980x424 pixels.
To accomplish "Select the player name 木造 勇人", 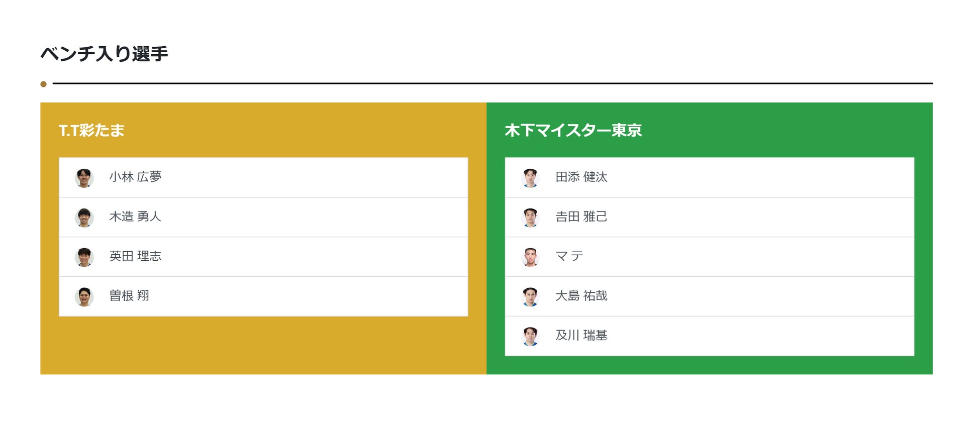I will [134, 217].
